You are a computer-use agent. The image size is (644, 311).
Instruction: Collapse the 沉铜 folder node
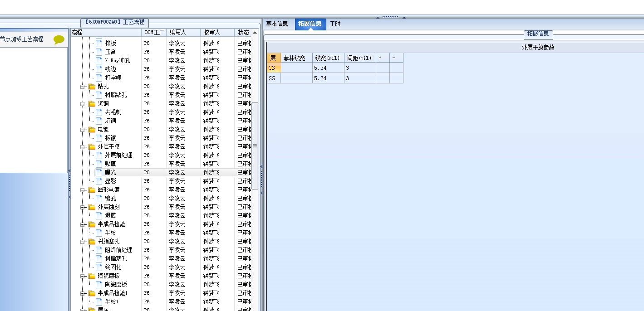[83, 104]
